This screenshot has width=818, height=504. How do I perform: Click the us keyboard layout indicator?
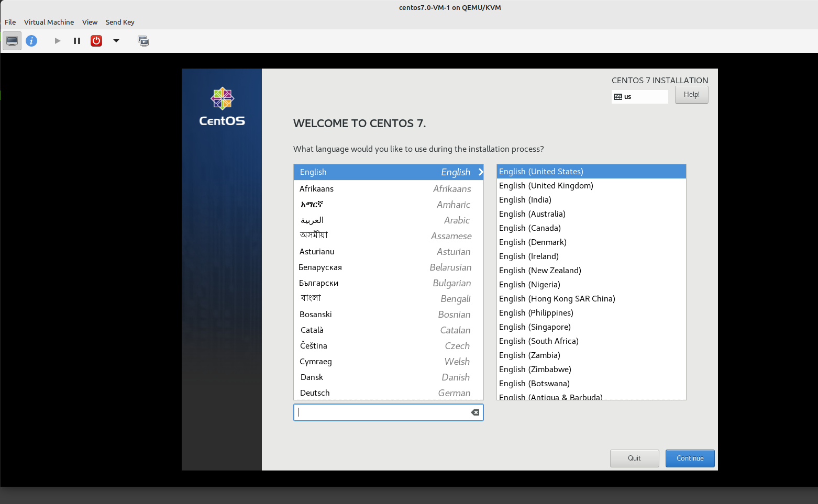640,97
